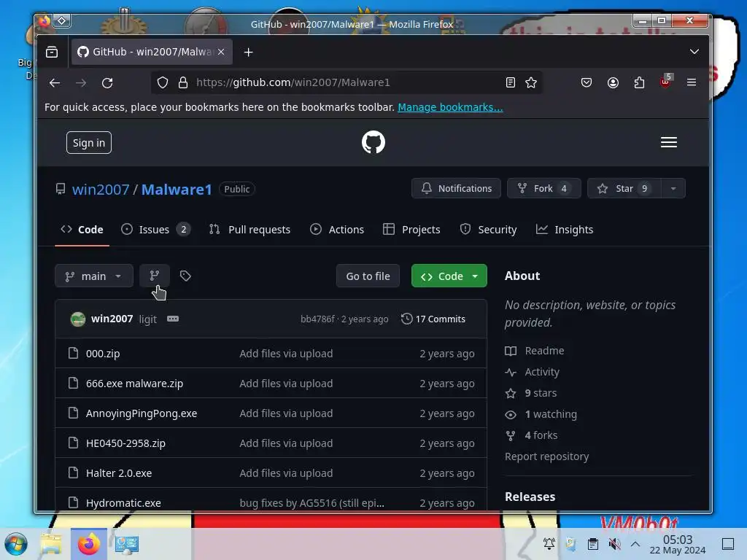Open the Pocket save icon
747x560 pixels.
(587, 82)
